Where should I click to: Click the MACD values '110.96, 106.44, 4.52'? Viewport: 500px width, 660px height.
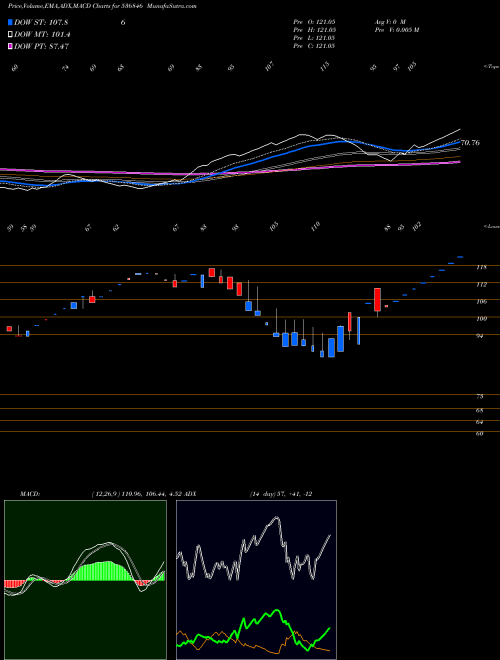(150, 494)
